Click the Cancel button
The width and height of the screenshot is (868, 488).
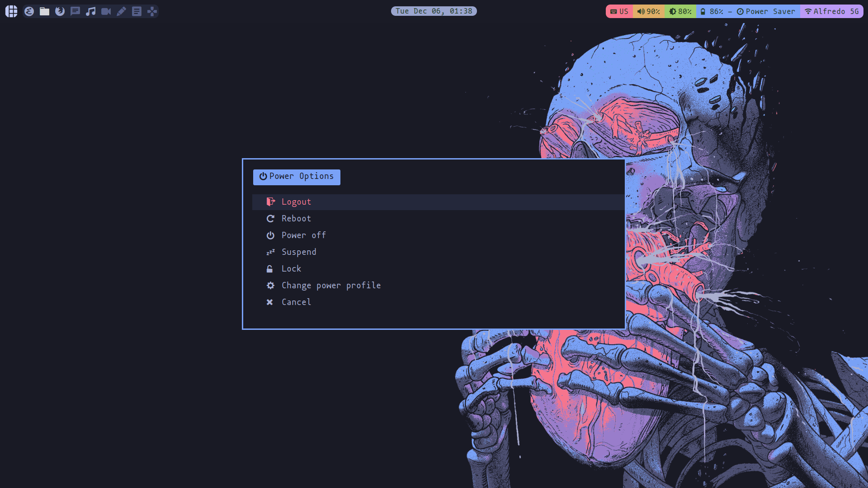pos(296,301)
